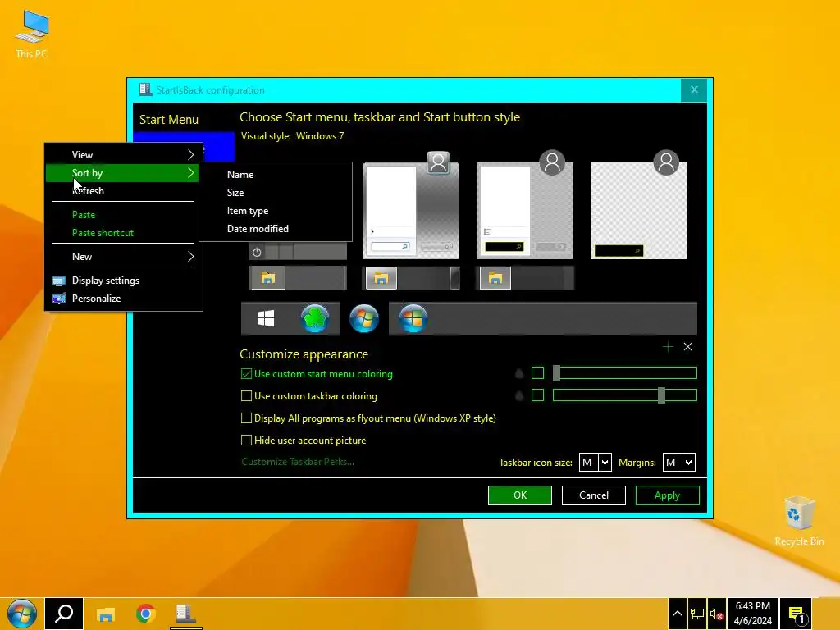Click the OK button
Image resolution: width=840 pixels, height=630 pixels.
[x=519, y=495]
